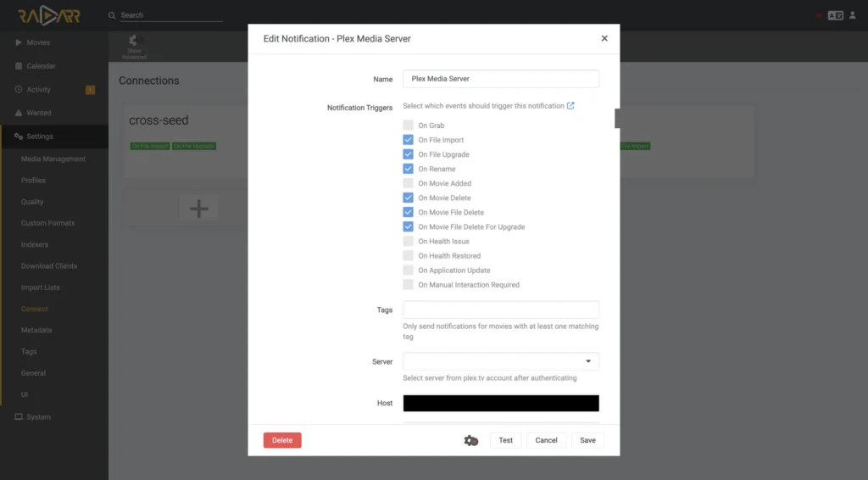Uncheck the On File Import trigger

pos(408,140)
